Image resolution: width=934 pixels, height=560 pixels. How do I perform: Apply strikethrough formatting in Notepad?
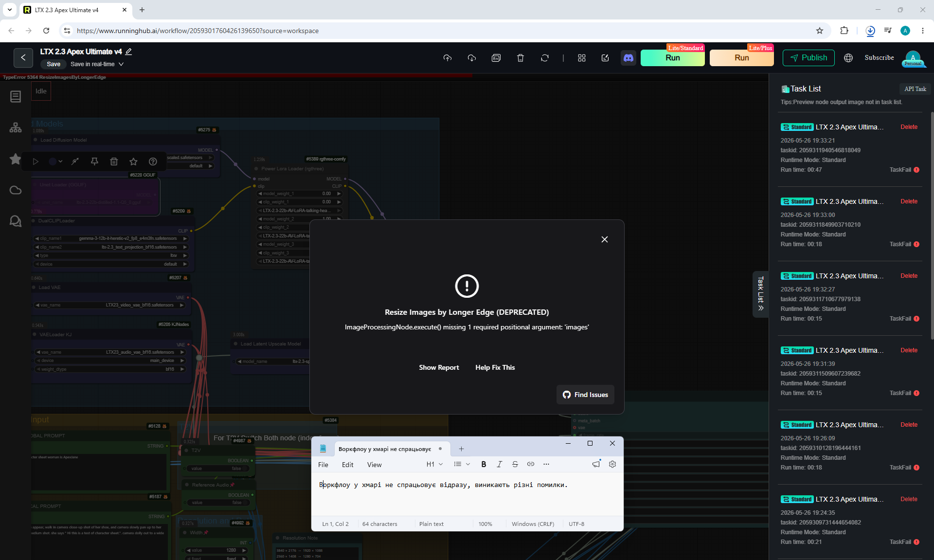[515, 464]
